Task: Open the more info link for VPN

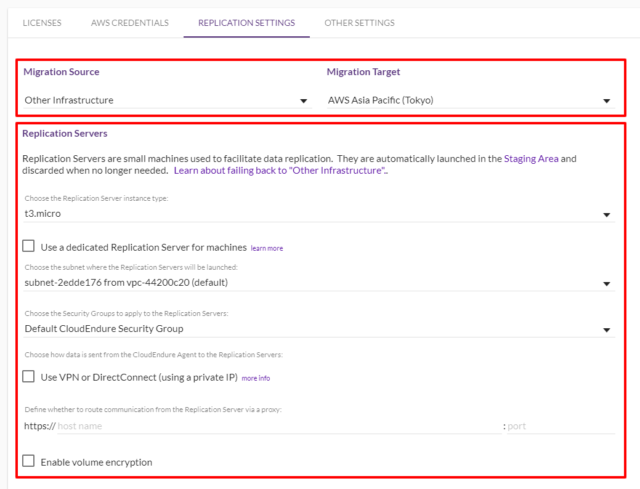Action: pyautogui.click(x=256, y=378)
